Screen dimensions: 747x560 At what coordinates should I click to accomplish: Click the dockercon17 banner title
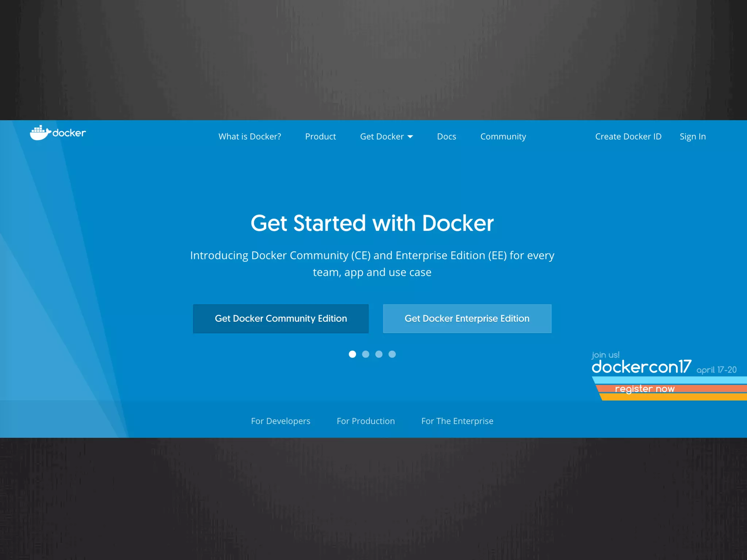(642, 367)
